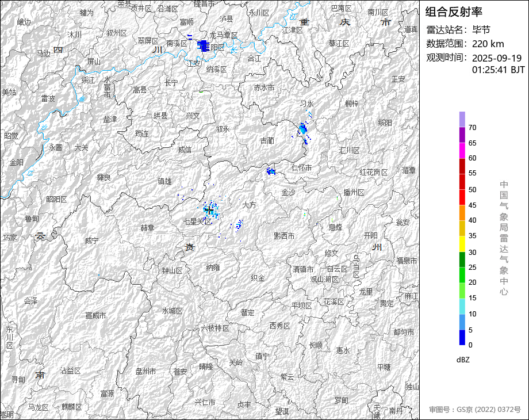Click the 播州区 district label

[x=354, y=192]
